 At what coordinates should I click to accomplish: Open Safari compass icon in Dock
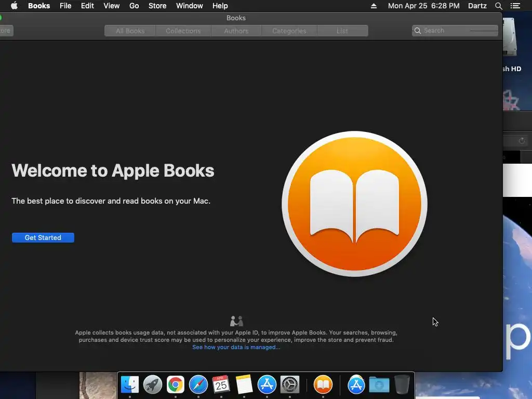click(x=198, y=385)
